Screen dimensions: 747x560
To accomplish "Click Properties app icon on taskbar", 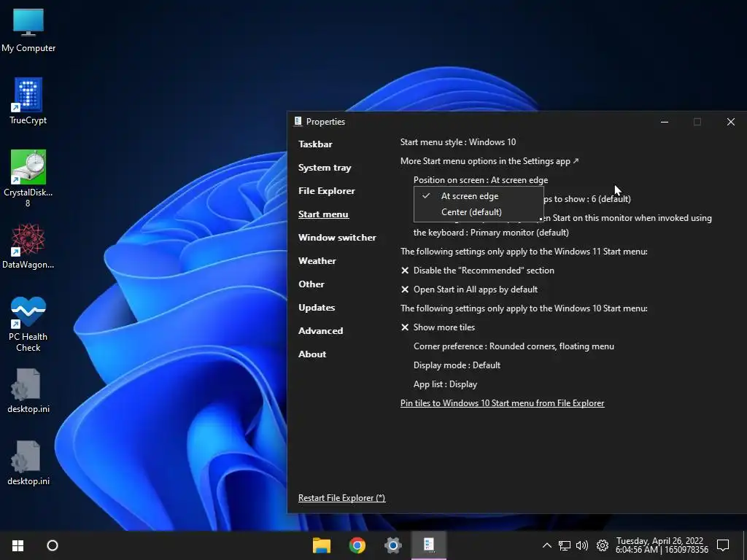I will pyautogui.click(x=429, y=545).
